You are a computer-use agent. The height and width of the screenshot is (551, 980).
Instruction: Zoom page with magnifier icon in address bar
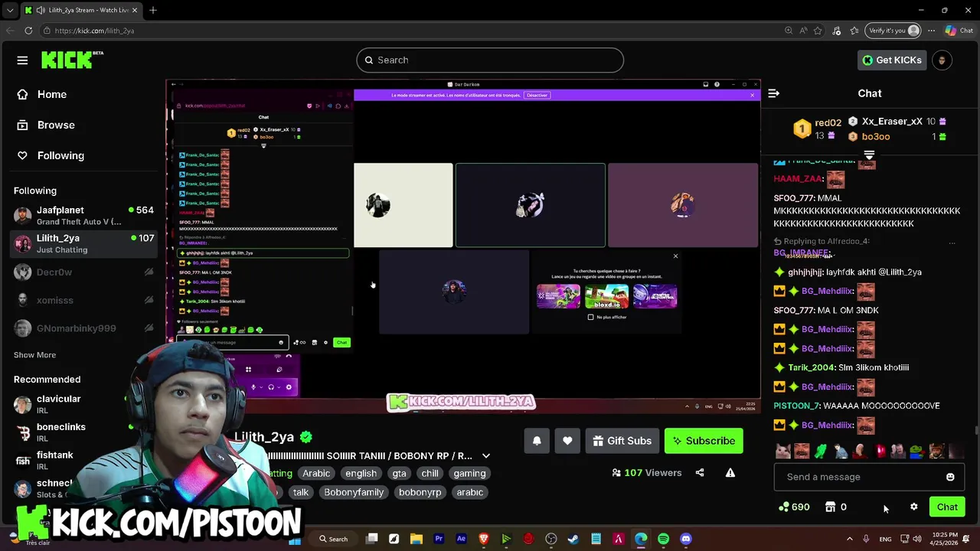(x=789, y=31)
